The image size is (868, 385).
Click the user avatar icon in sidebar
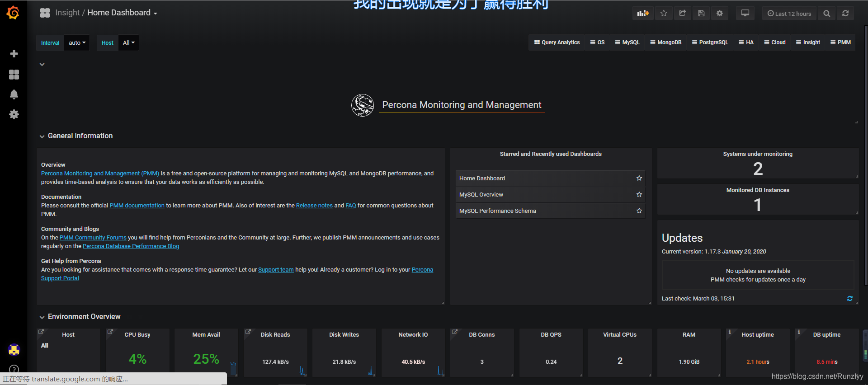pos(14,350)
